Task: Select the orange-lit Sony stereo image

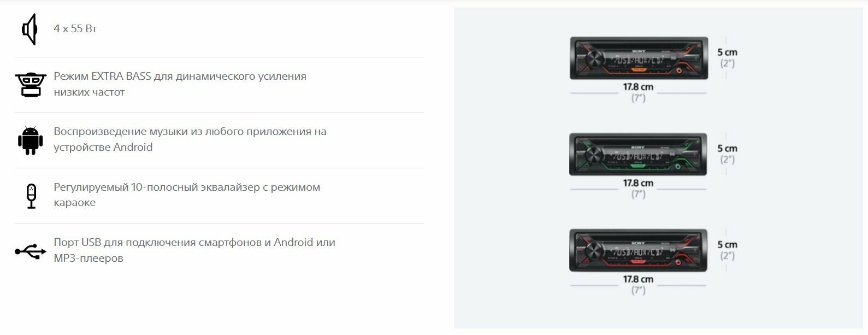Action: (639, 58)
